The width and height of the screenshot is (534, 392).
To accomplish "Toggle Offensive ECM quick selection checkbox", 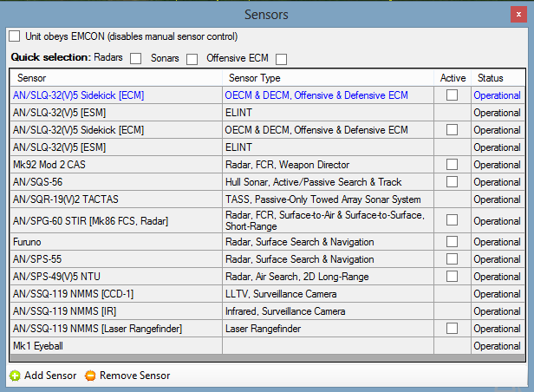I will coord(281,59).
